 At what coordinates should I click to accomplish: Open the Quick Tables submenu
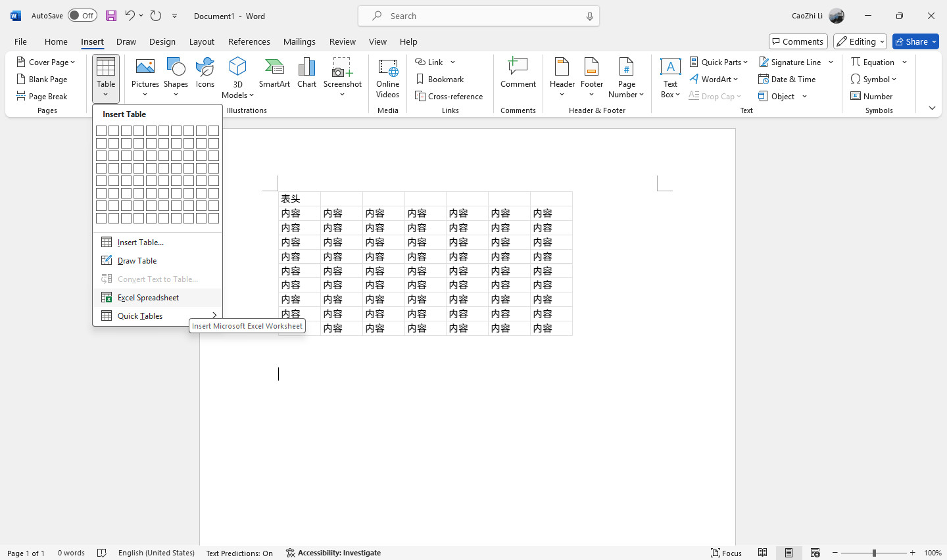(x=157, y=316)
